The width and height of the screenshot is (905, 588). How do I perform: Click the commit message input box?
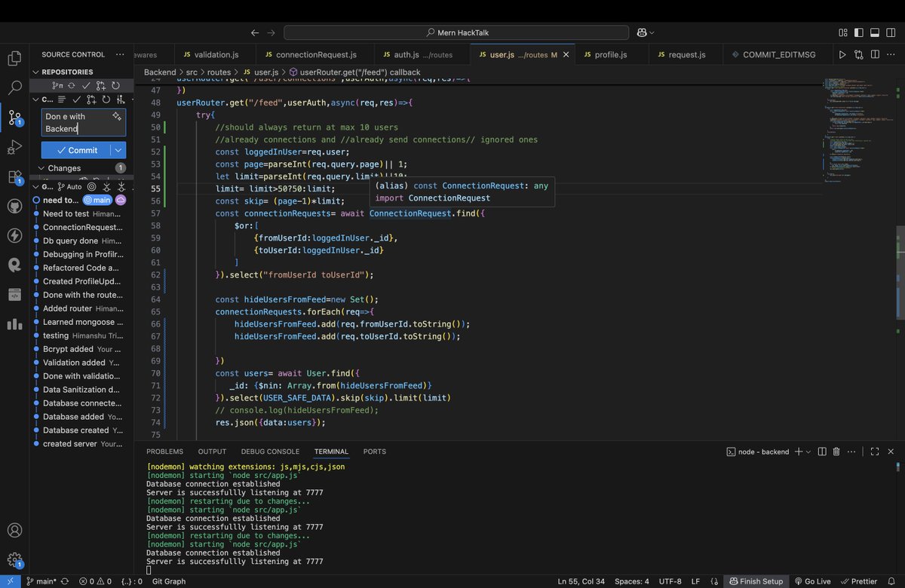click(84, 122)
